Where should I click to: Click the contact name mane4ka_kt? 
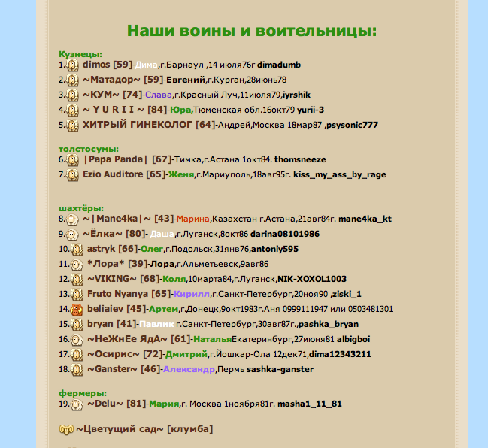point(365,219)
